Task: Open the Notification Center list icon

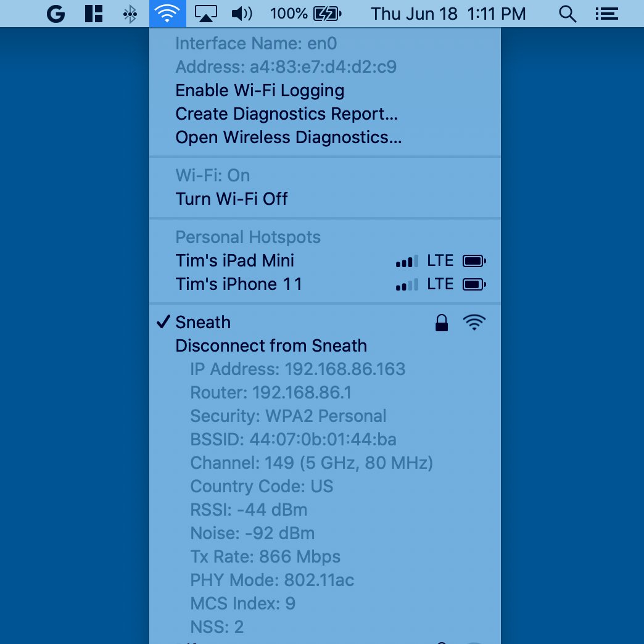Action: 606,14
